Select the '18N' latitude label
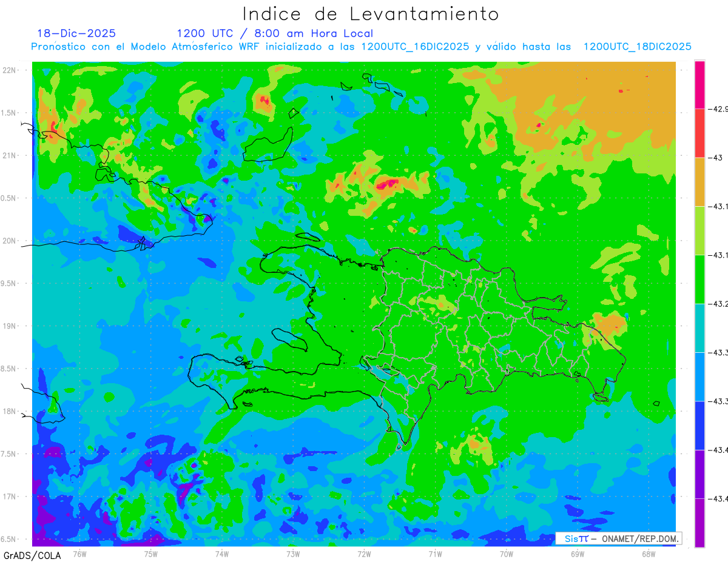This screenshot has height=562, width=728. (10, 412)
